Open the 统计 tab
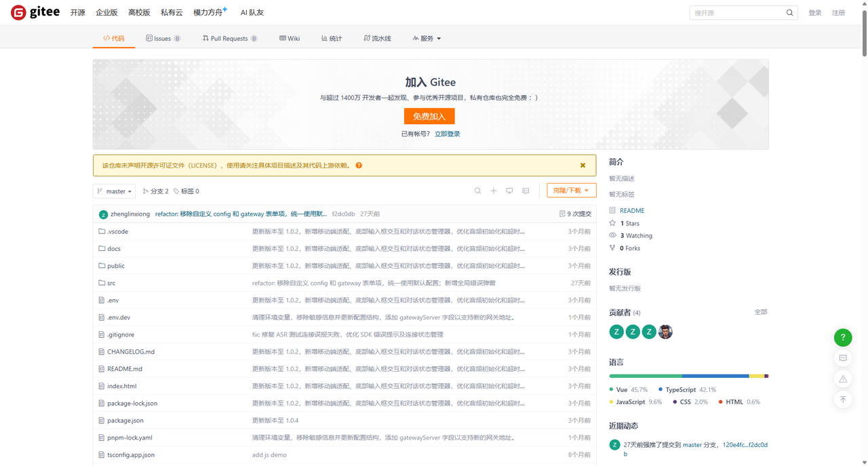 (332, 39)
